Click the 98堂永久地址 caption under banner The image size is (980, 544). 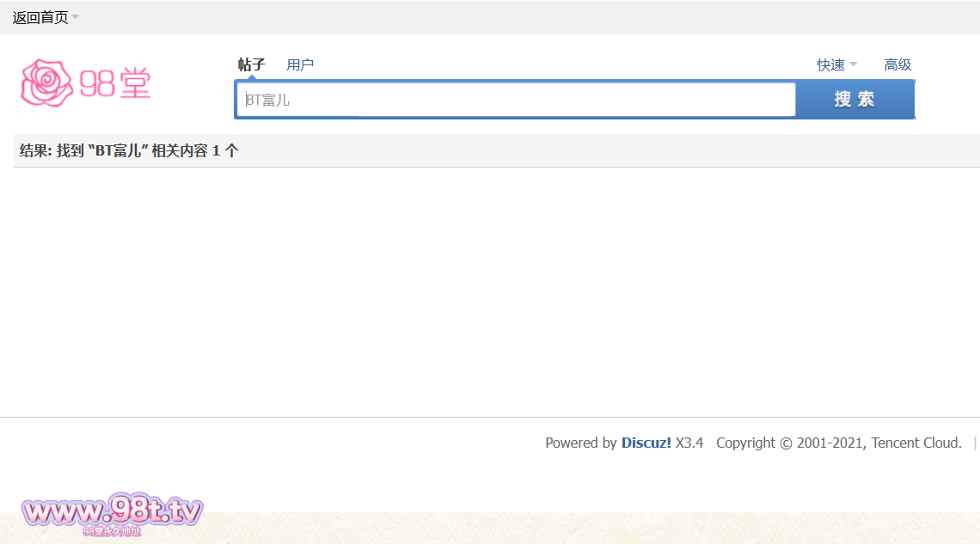coord(112,532)
